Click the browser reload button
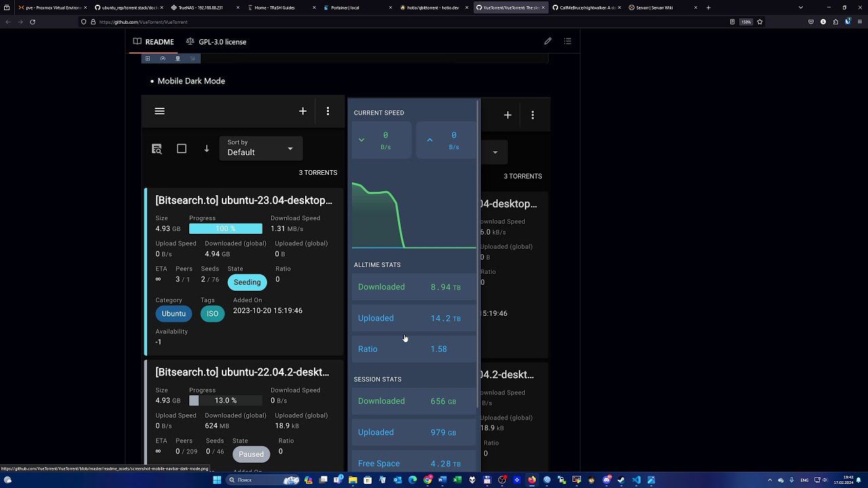Image resolution: width=868 pixels, height=488 pixels. click(x=33, y=22)
